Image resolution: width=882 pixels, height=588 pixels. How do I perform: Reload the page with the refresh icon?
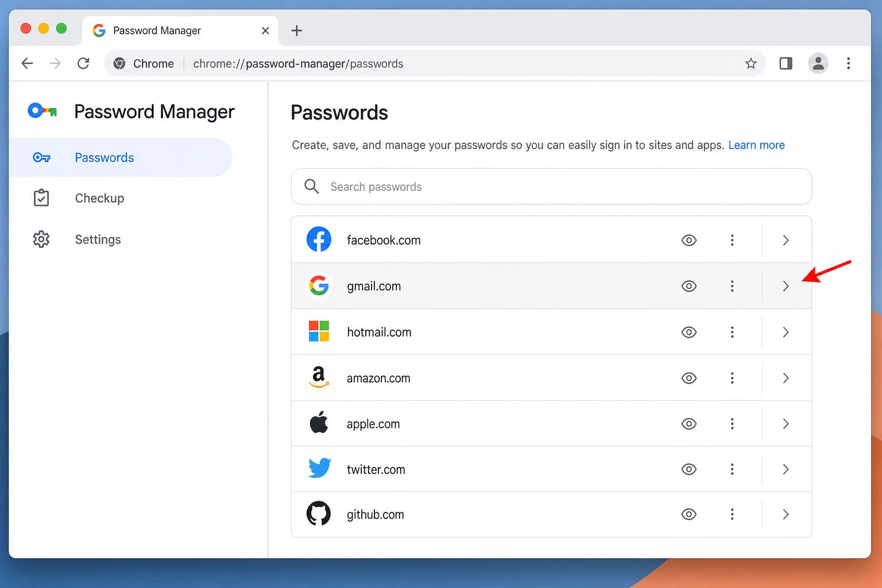tap(83, 63)
